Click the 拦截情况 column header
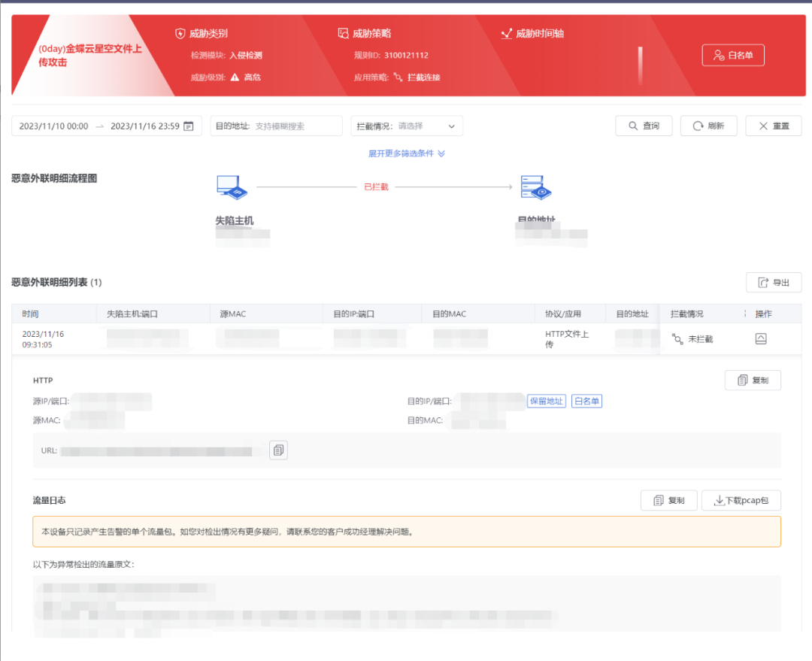The height and width of the screenshot is (661, 812). [686, 314]
